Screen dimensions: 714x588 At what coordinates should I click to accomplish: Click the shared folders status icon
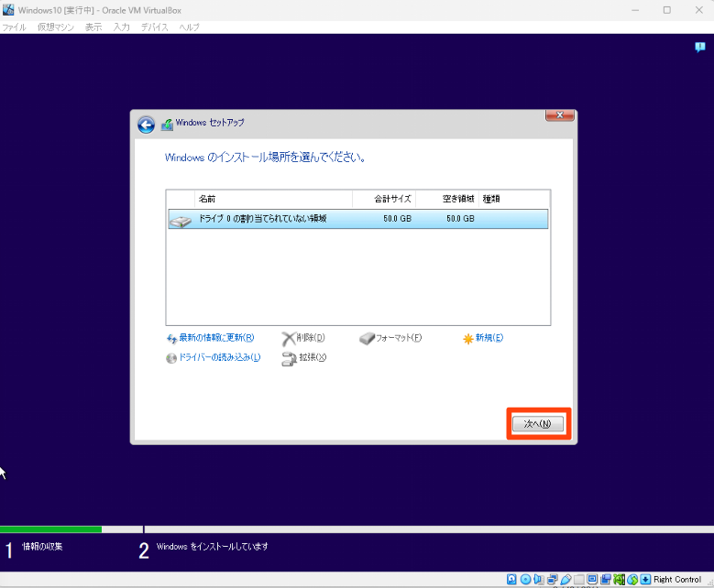tap(578, 580)
